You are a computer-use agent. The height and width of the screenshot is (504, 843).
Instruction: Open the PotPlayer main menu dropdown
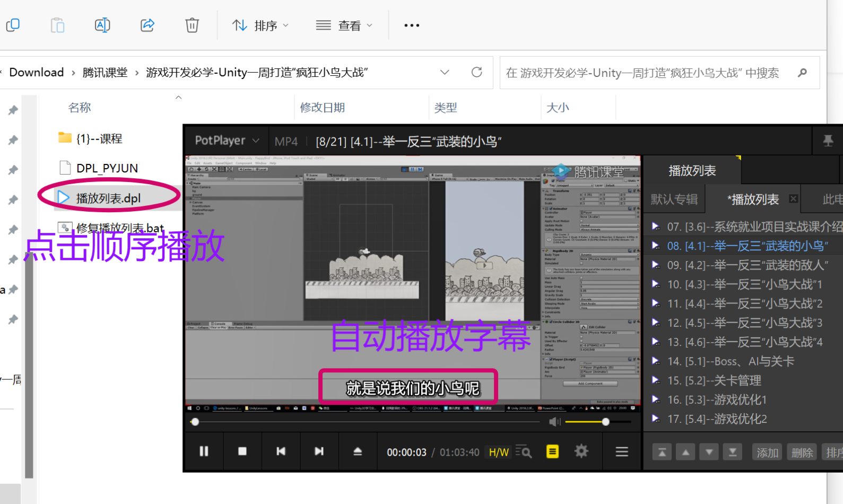tap(227, 141)
